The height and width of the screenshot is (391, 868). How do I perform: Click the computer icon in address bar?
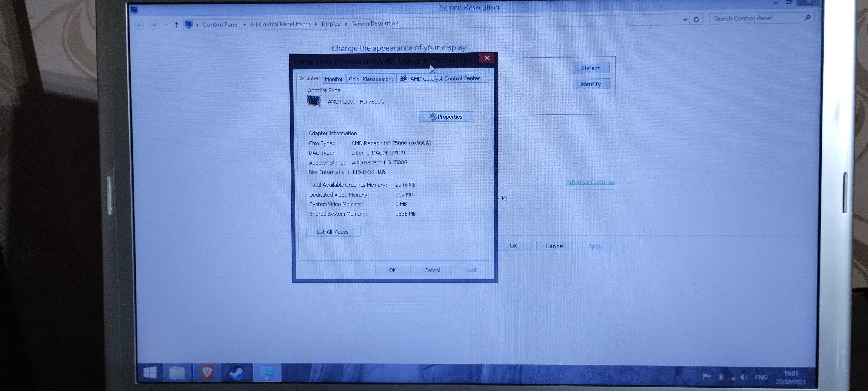(x=189, y=24)
